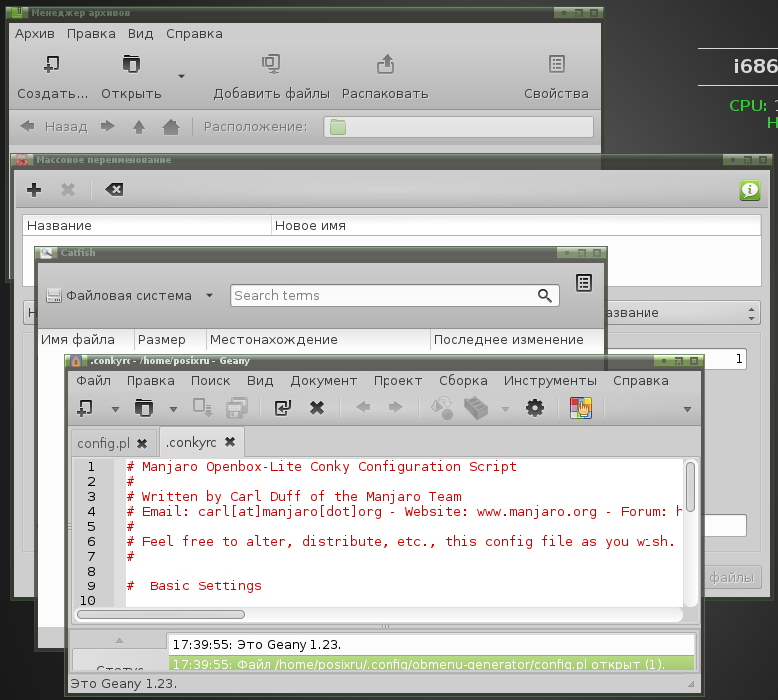Navigate forward arrow in Geany toolbar

(395, 408)
